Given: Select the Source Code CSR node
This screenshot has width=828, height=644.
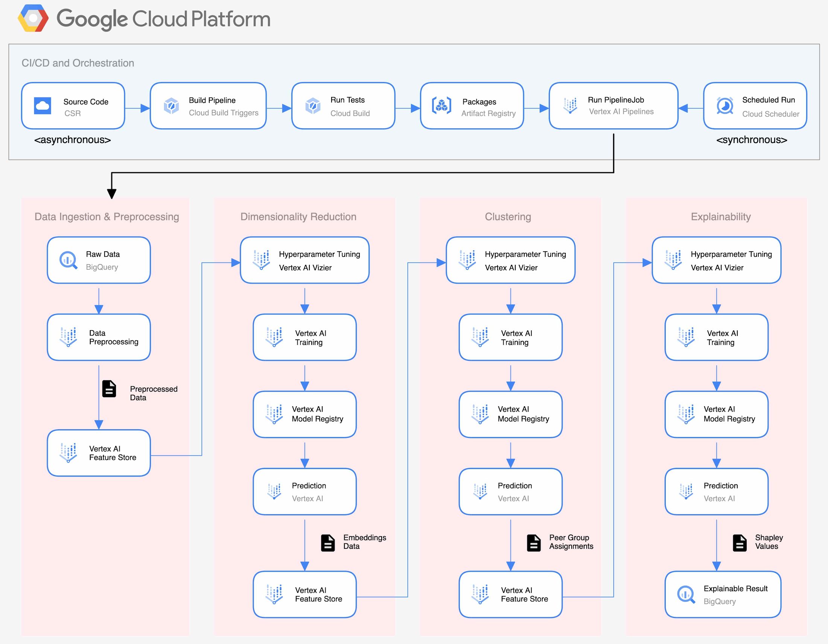Looking at the screenshot, I should point(73,106).
